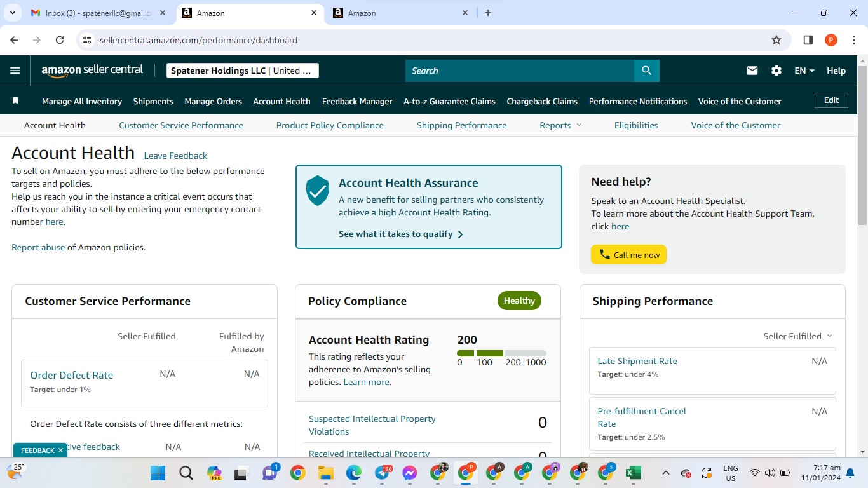Open Chargeback Claims
This screenshot has width=868, height=488.
click(542, 101)
